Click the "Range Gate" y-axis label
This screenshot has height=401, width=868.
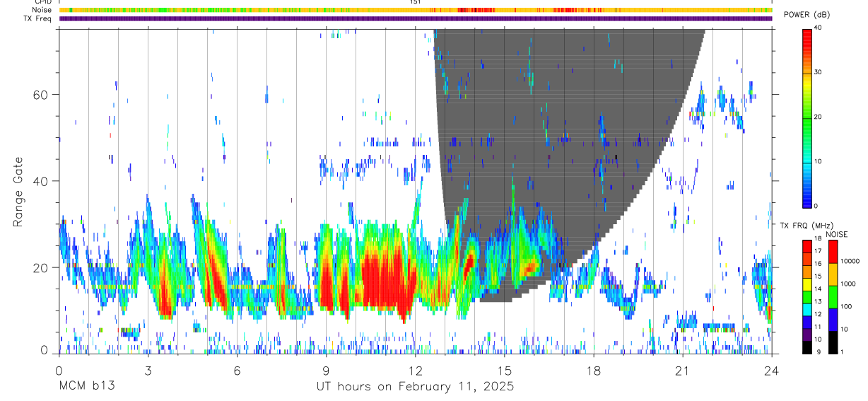click(x=17, y=192)
